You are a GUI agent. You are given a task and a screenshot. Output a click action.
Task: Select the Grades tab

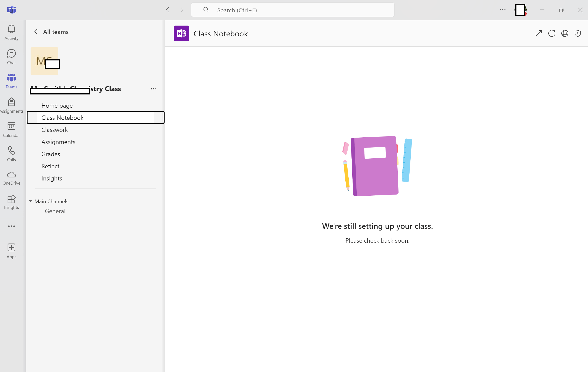coord(51,154)
